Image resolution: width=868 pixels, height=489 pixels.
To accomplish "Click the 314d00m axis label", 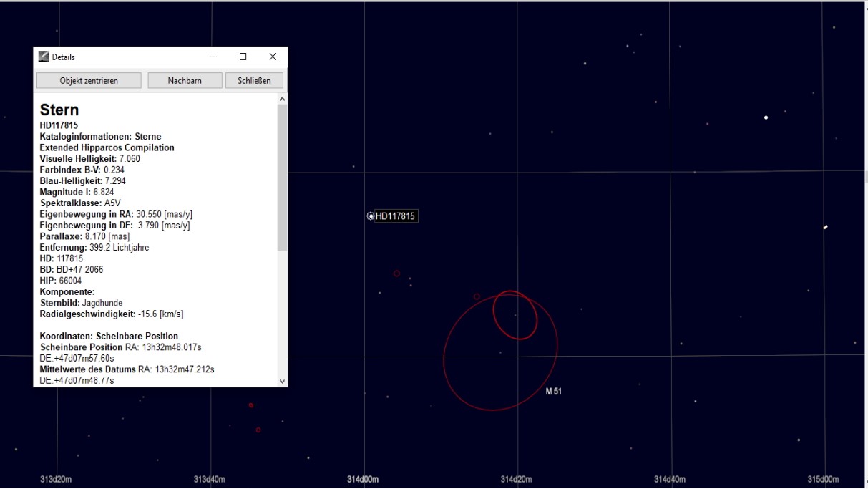I will [363, 479].
